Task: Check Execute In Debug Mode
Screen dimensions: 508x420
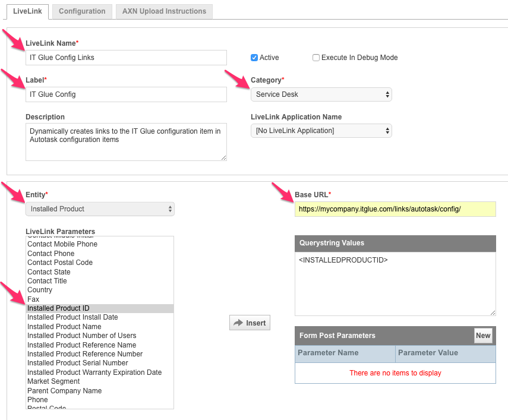Action: pyautogui.click(x=316, y=58)
